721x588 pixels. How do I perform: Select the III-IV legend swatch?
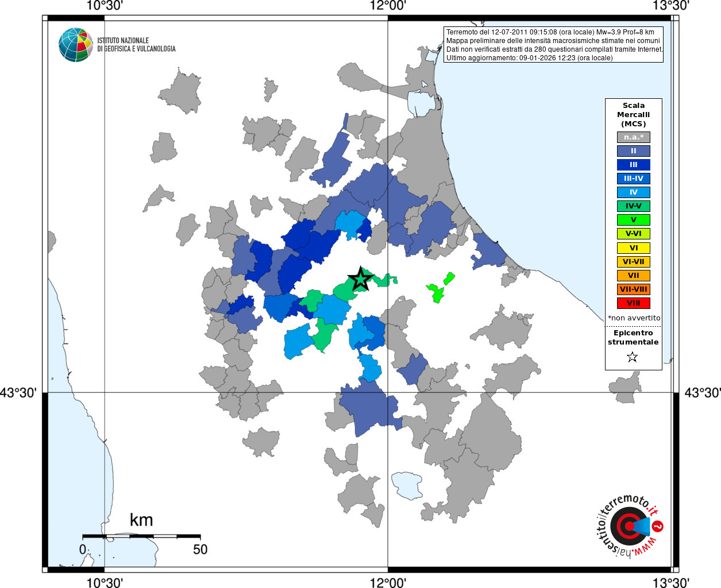point(634,179)
